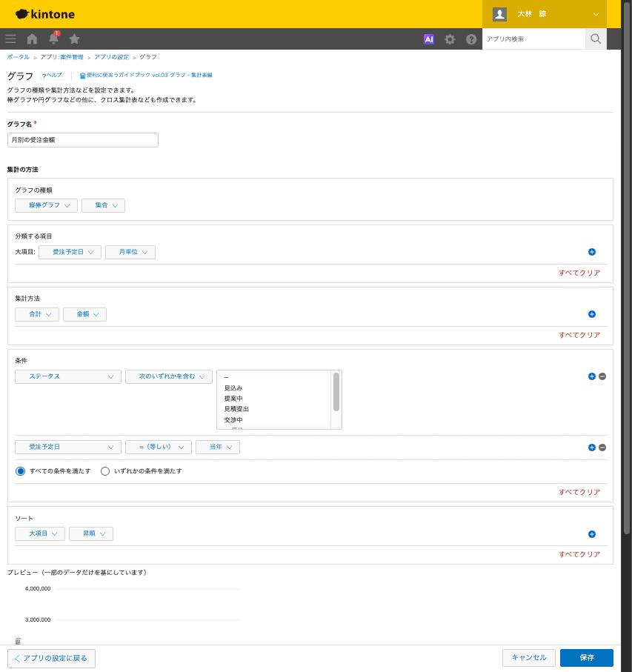
Task: Add a new sort row
Action: [592, 534]
